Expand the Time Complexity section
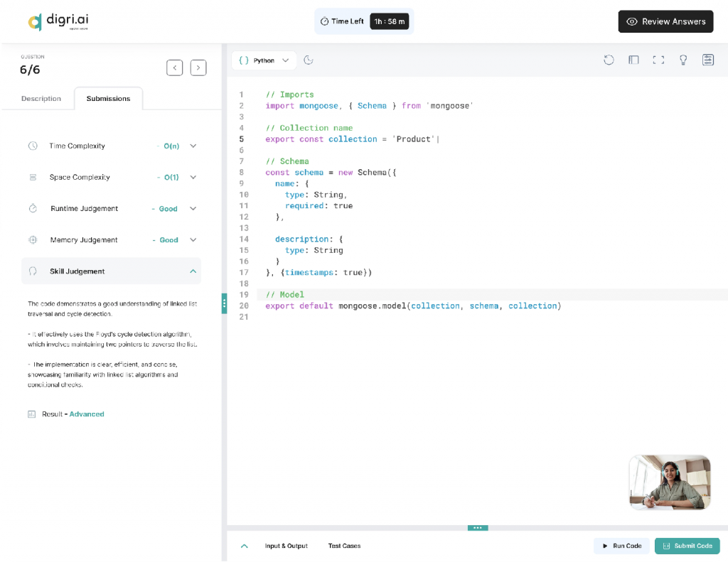 coord(193,146)
